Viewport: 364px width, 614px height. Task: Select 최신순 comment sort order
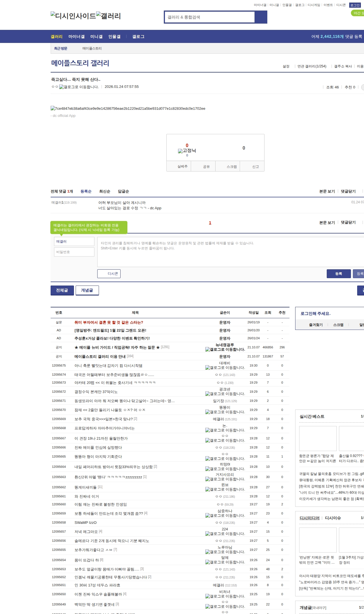click(x=105, y=191)
